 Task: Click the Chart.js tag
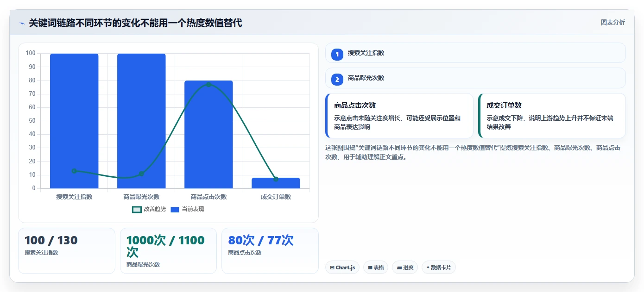(342, 267)
